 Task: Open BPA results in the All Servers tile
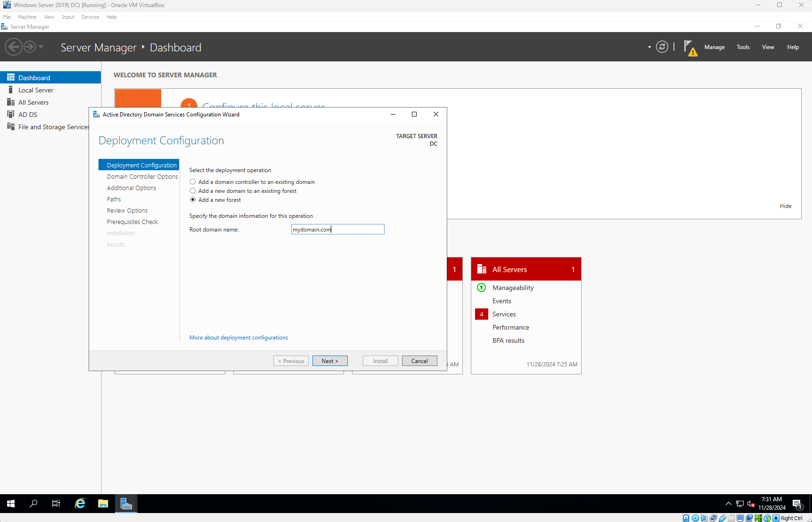tap(509, 340)
